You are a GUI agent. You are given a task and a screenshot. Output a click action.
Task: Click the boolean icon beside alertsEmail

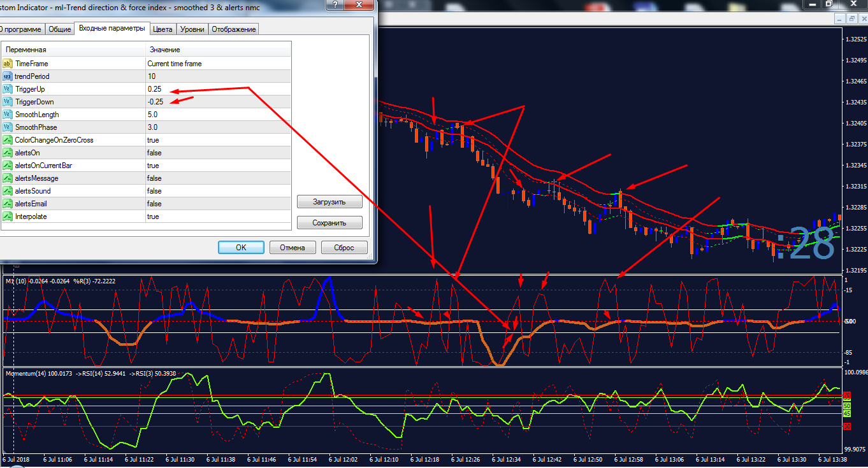(x=8, y=204)
